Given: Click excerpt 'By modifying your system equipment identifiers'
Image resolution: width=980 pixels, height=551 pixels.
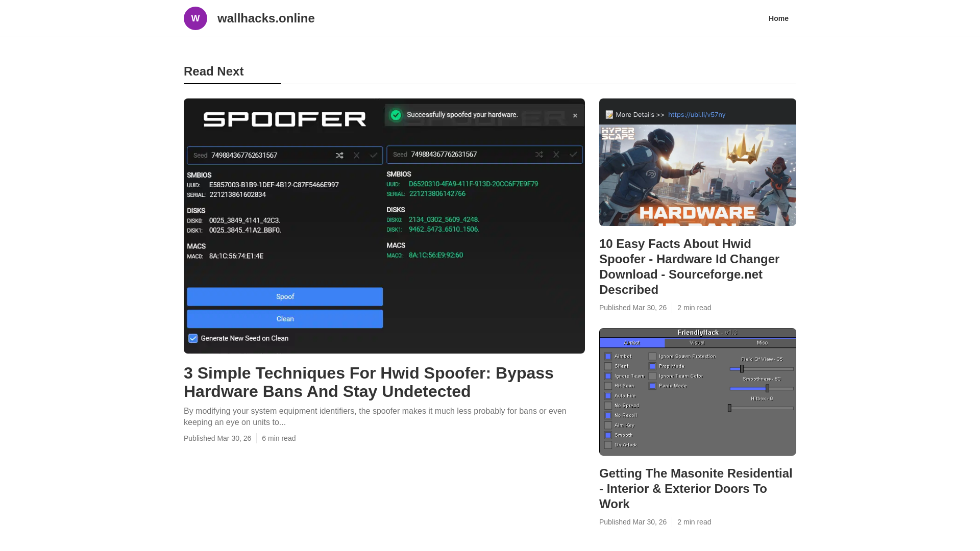Looking at the screenshot, I should coord(375,416).
